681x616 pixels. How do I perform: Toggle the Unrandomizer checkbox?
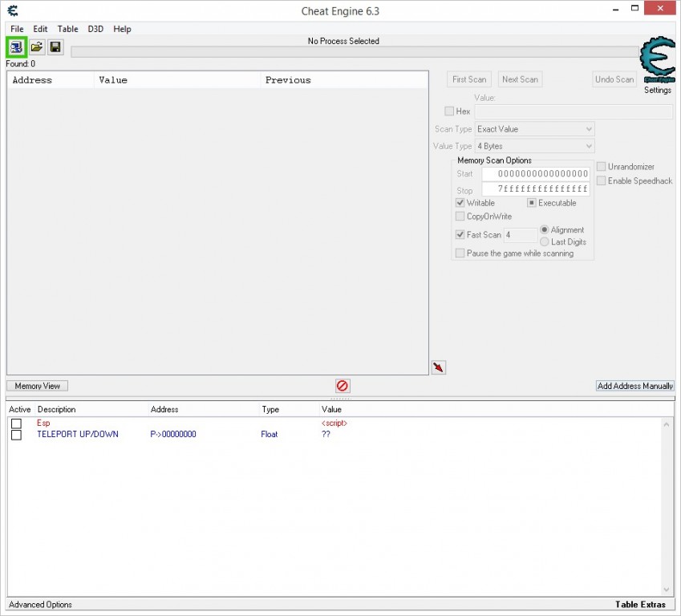(601, 166)
